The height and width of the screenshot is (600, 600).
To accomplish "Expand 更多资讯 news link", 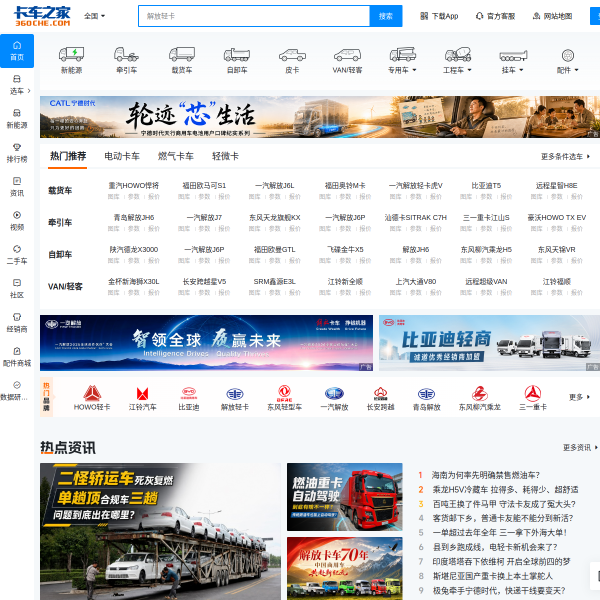I will point(580,447).
